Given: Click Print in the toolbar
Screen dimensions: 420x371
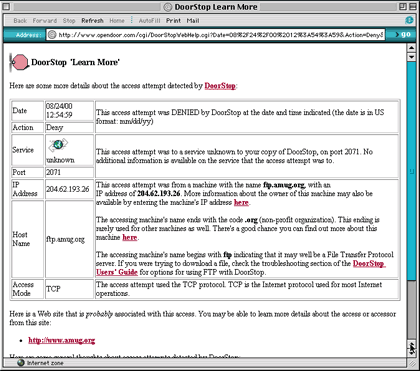Looking at the screenshot, I should (x=173, y=21).
